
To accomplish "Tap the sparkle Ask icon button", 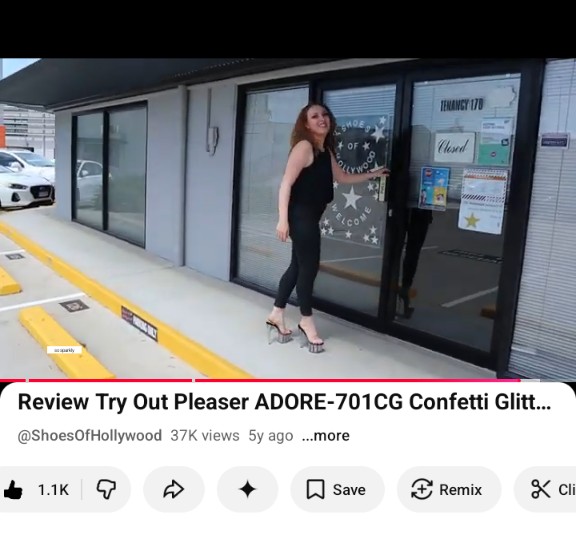I will [x=248, y=489].
